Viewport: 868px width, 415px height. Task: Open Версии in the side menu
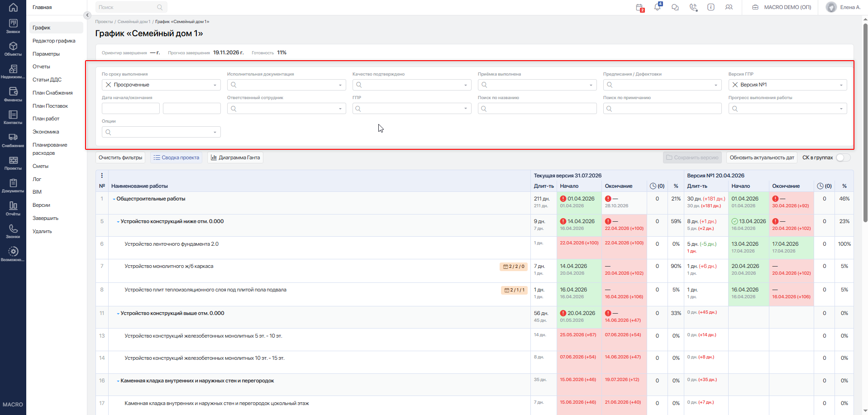click(41, 205)
